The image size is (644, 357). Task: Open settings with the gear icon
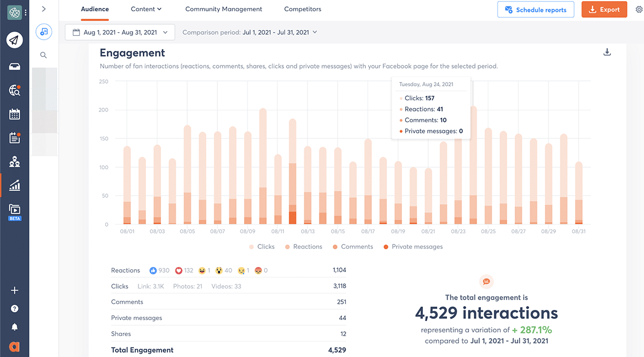pyautogui.click(x=639, y=10)
